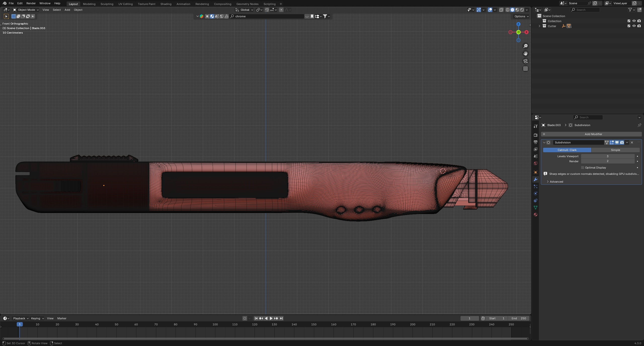Toggle the Optimal Display checkbox
Screen dimensions: 644x346
(x=582, y=168)
